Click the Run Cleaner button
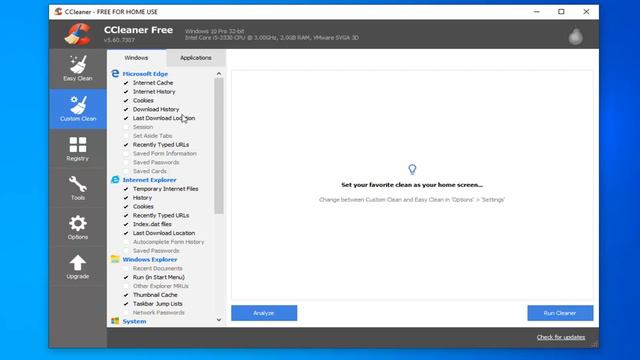This screenshot has width=640, height=360. coord(560,313)
